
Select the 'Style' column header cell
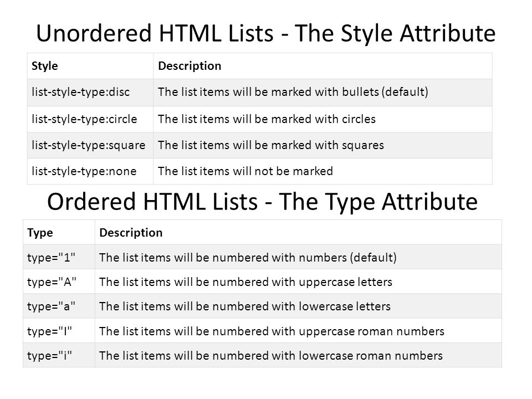(90, 66)
